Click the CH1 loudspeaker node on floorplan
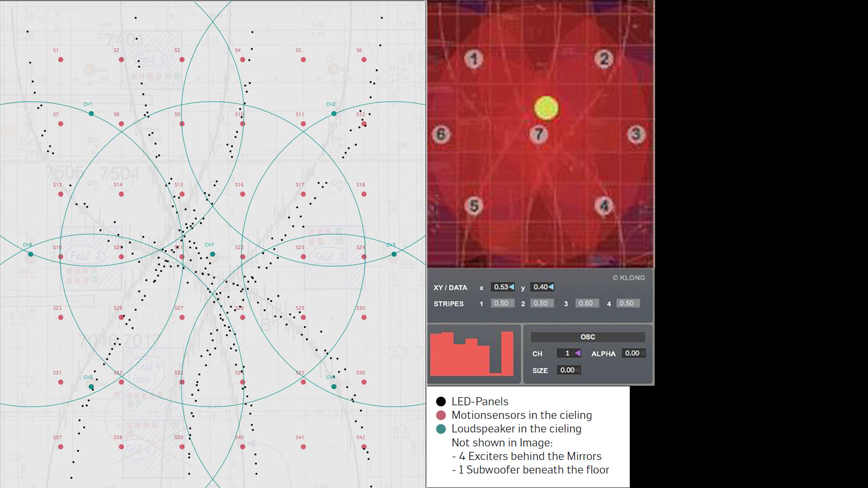The width and height of the screenshot is (868, 488). pos(91,114)
